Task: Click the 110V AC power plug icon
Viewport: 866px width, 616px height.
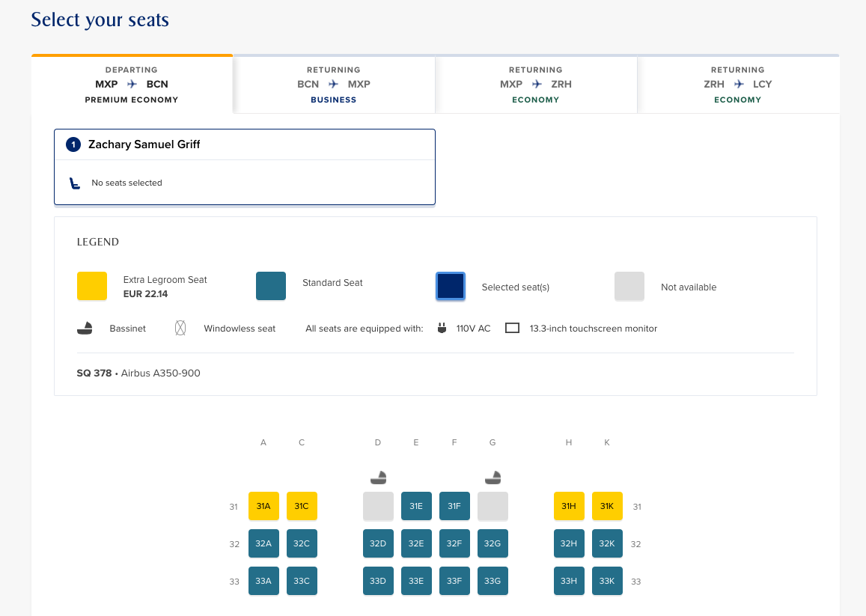Action: tap(441, 329)
